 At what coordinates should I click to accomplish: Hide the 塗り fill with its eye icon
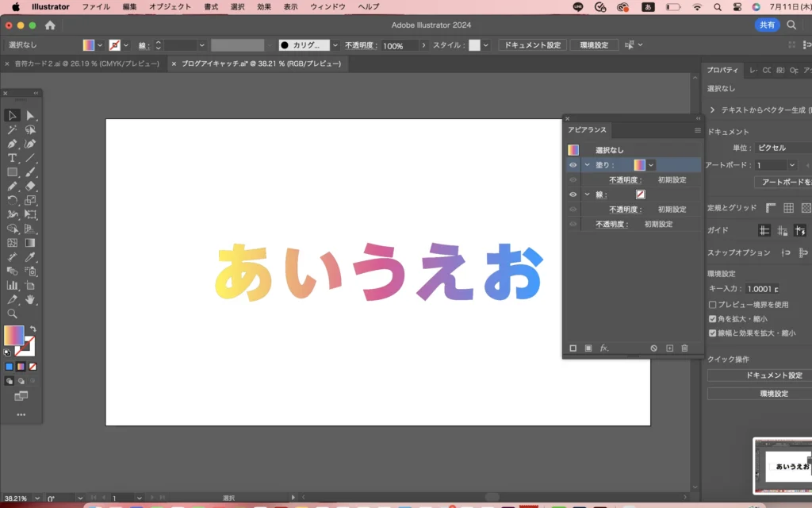click(x=573, y=165)
